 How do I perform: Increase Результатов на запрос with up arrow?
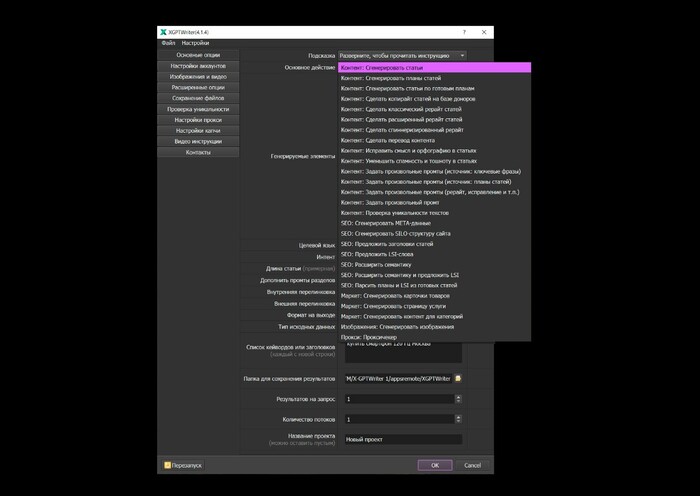click(x=458, y=397)
